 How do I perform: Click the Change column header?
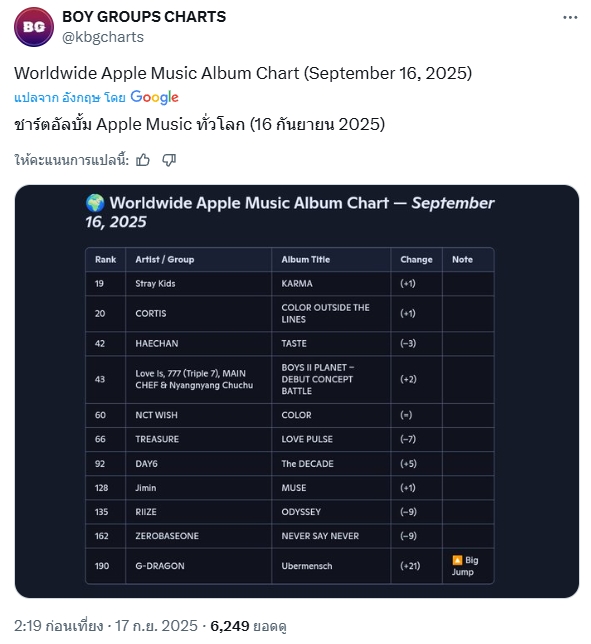[x=416, y=260]
